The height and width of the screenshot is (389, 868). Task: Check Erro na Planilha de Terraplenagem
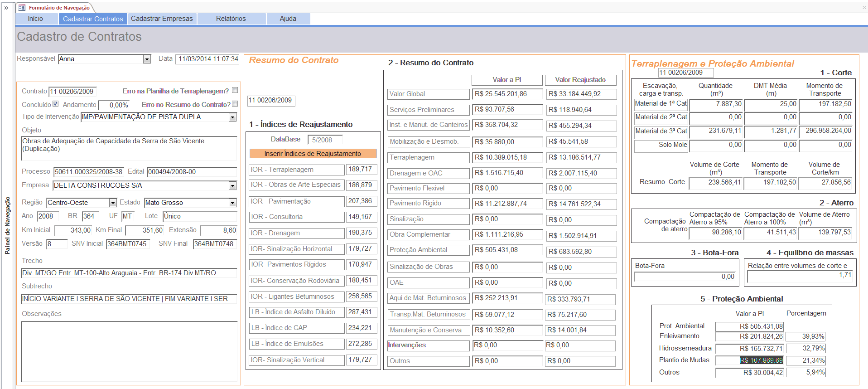click(x=235, y=90)
